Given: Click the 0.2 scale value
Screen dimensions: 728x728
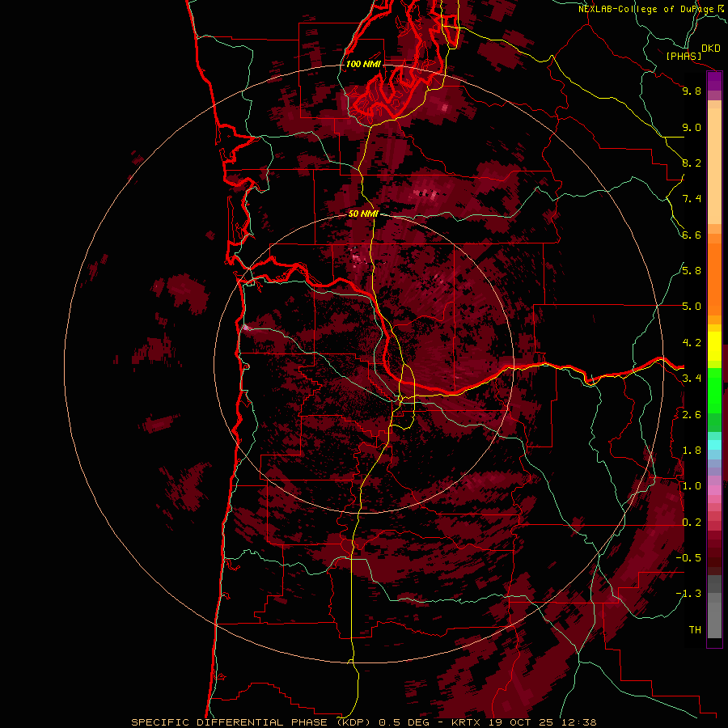Looking at the screenshot, I should [692, 523].
